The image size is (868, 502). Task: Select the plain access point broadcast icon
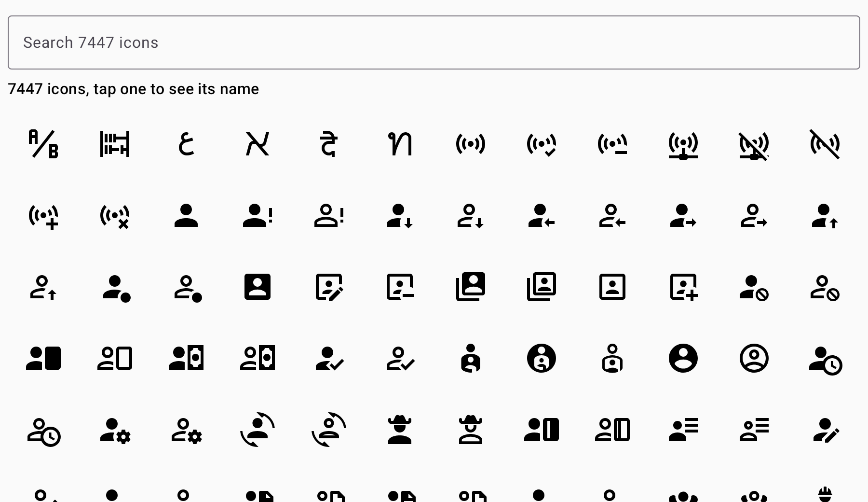click(471, 144)
